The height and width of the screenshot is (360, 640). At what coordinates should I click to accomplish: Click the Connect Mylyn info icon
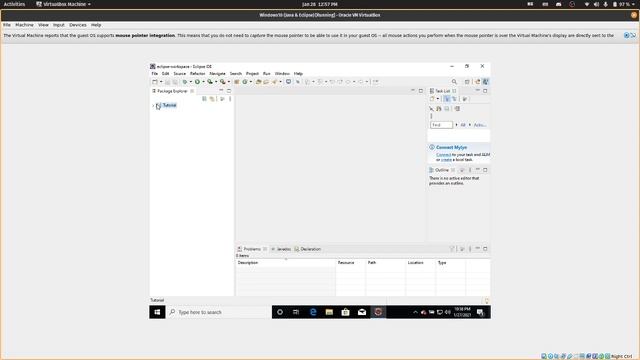(432, 147)
